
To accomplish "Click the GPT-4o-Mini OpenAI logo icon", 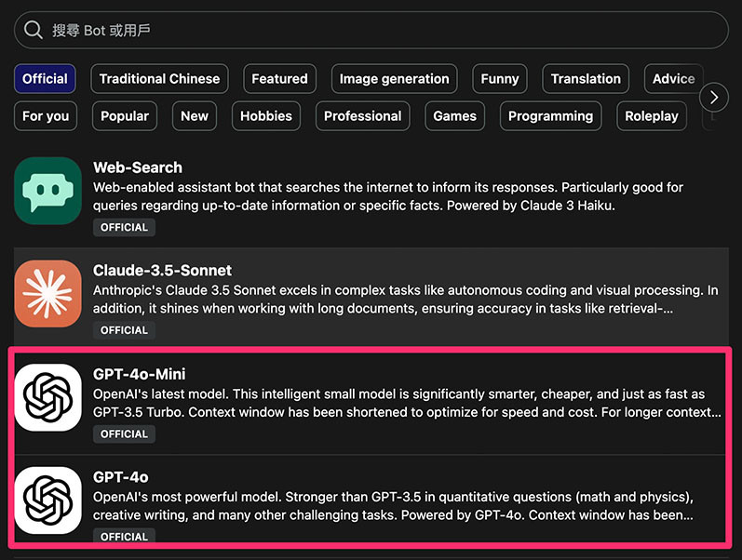I will 47,397.
